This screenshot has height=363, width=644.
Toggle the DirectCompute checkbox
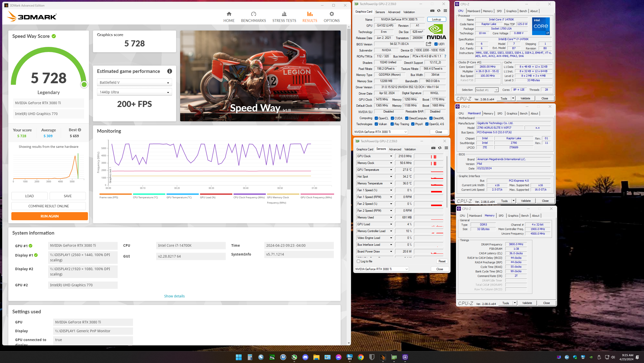coord(407,118)
